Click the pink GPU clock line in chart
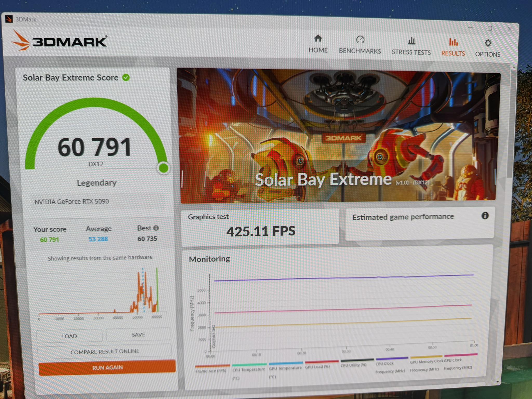 click(343, 309)
